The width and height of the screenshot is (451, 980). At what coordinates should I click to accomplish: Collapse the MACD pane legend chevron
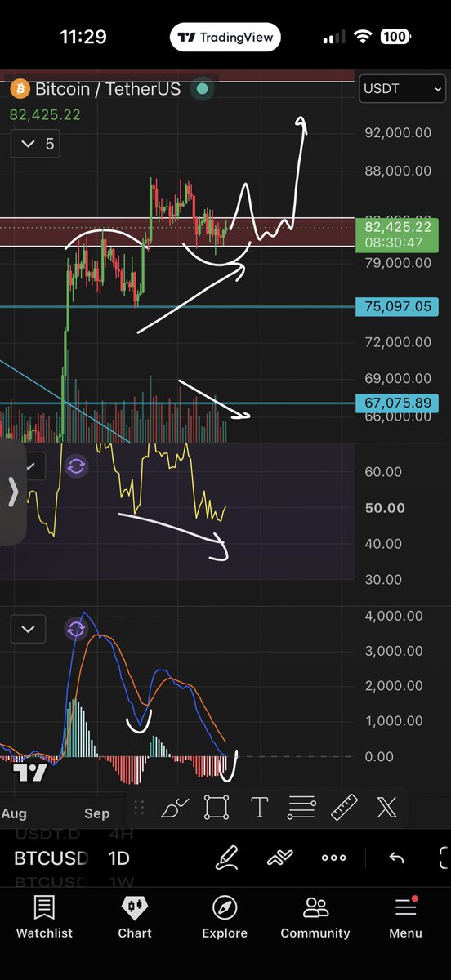(29, 629)
